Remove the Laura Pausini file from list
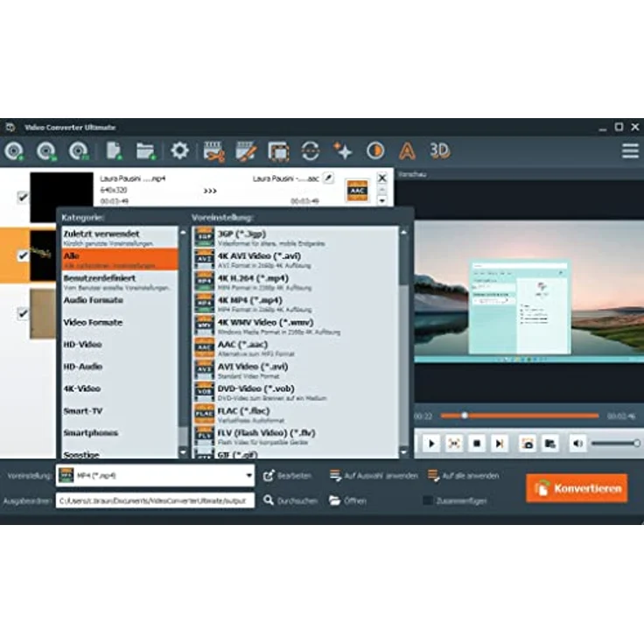This screenshot has width=644, height=644. coord(382,178)
